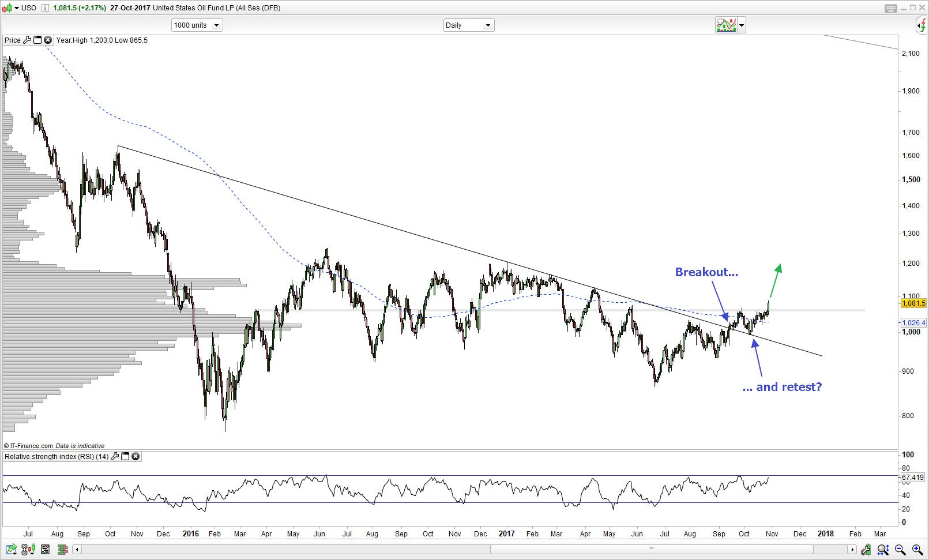Remove the Price panel with X icon
Image resolution: width=929 pixels, height=560 pixels.
[48, 40]
